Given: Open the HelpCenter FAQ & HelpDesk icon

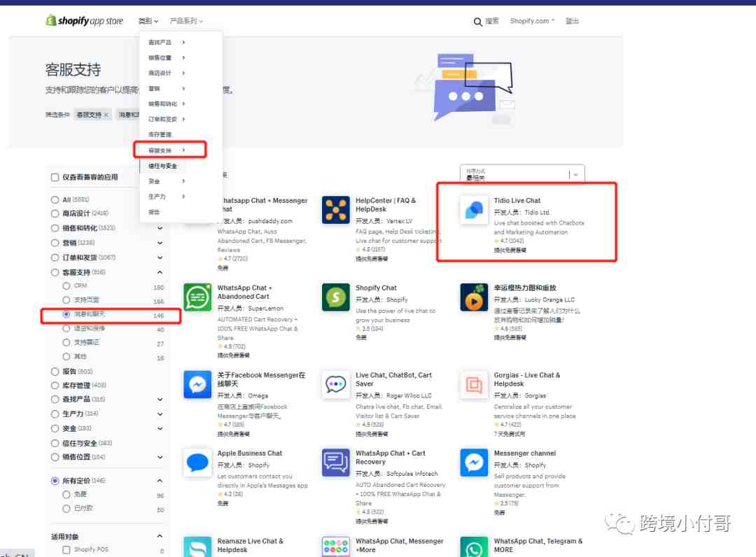Looking at the screenshot, I should pyautogui.click(x=336, y=210).
